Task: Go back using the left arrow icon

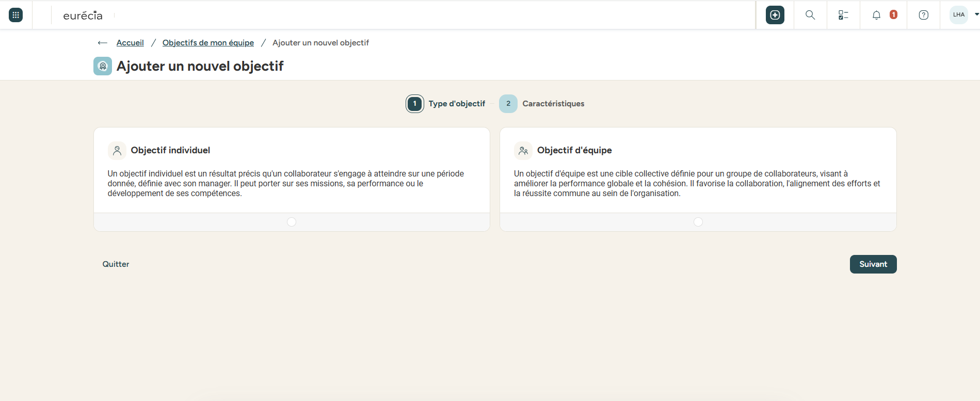Action: 102,43
